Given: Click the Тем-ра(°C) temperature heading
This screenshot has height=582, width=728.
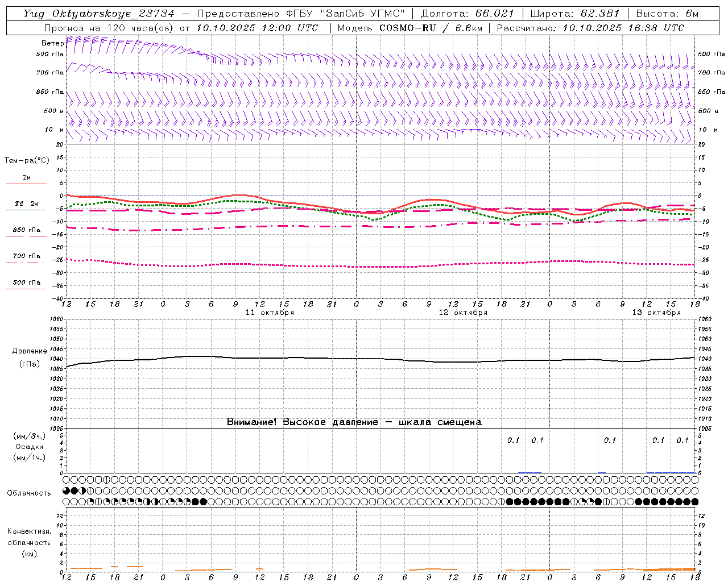Looking at the screenshot, I should (x=27, y=161).
